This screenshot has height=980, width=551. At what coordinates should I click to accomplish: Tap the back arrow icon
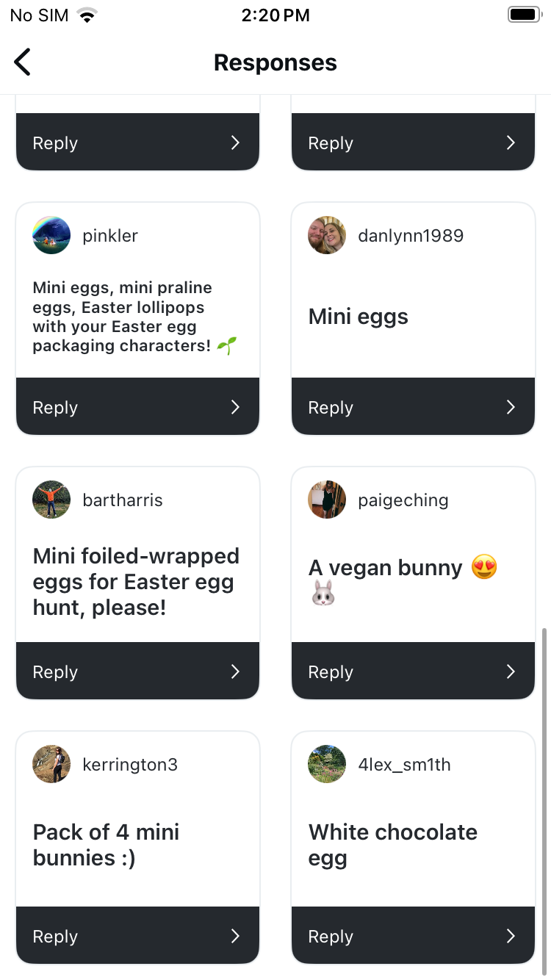[x=23, y=62]
